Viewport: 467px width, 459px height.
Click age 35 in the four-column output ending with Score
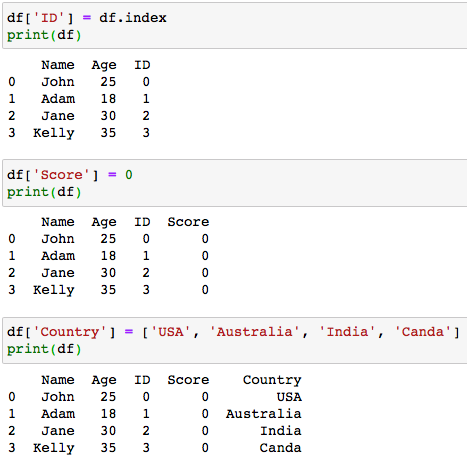pos(108,290)
